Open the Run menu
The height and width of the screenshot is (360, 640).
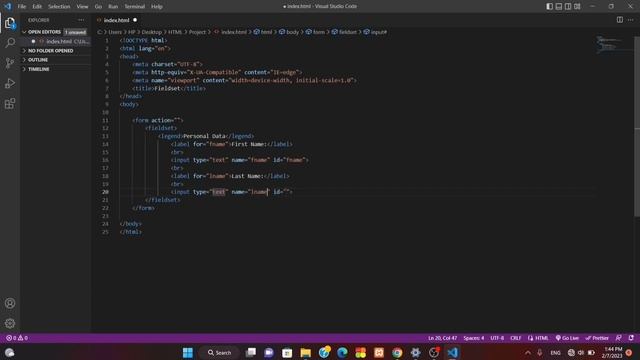[113, 7]
